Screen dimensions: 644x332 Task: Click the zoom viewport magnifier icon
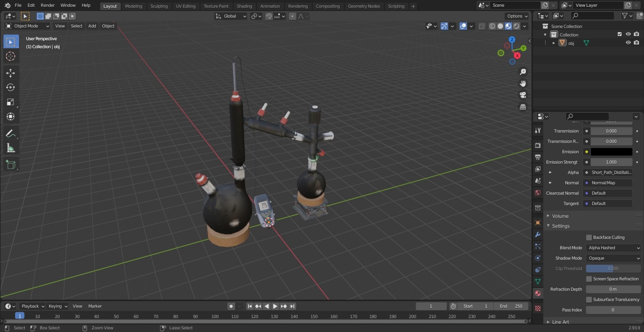523,72
